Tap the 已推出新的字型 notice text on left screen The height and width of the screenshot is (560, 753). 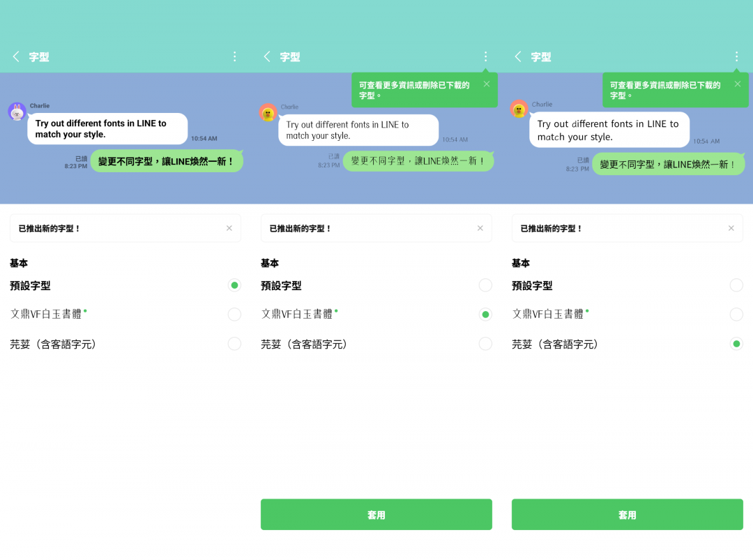[49, 229]
